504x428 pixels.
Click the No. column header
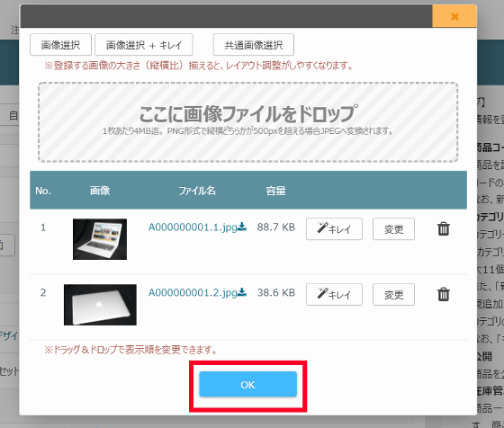coord(43,191)
